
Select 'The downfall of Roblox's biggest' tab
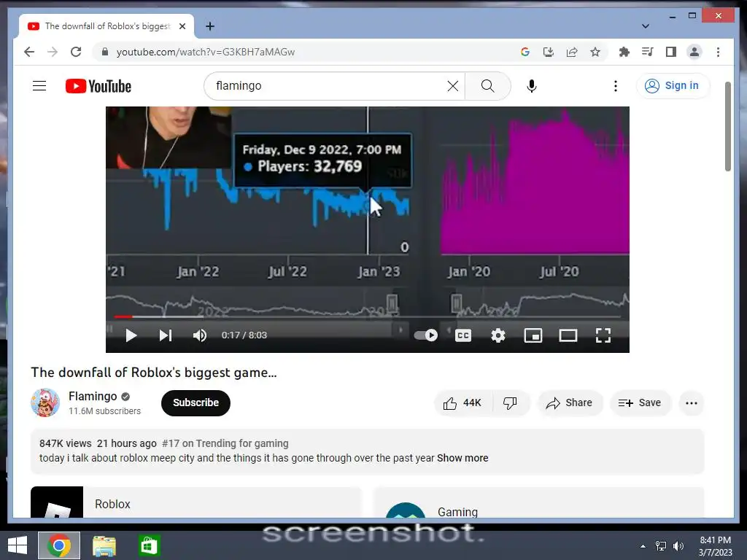point(107,26)
